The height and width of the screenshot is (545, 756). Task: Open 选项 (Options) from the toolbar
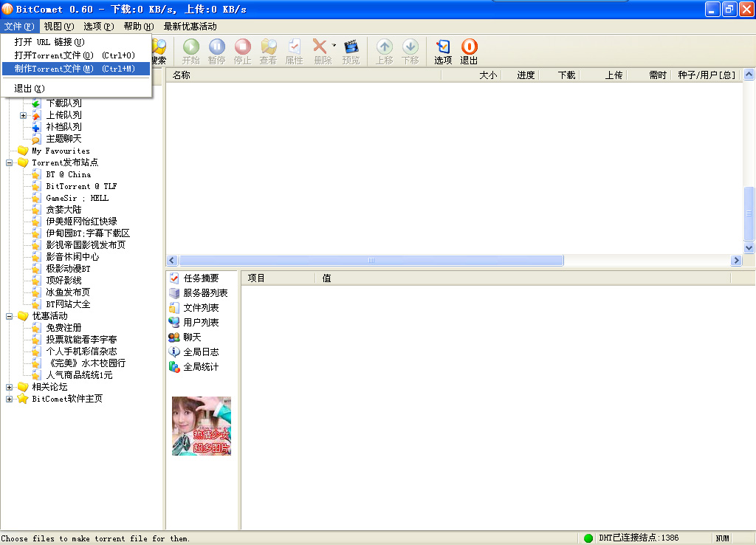tap(443, 52)
